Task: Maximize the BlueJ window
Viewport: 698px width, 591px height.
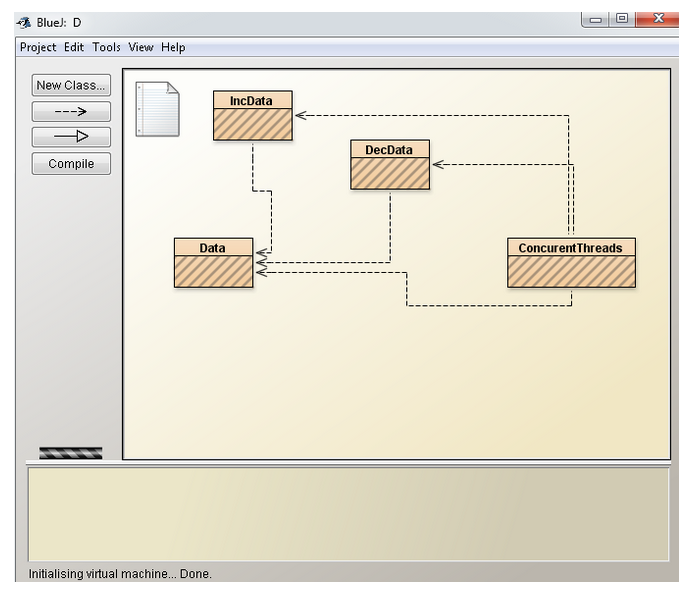Action: click(x=621, y=19)
